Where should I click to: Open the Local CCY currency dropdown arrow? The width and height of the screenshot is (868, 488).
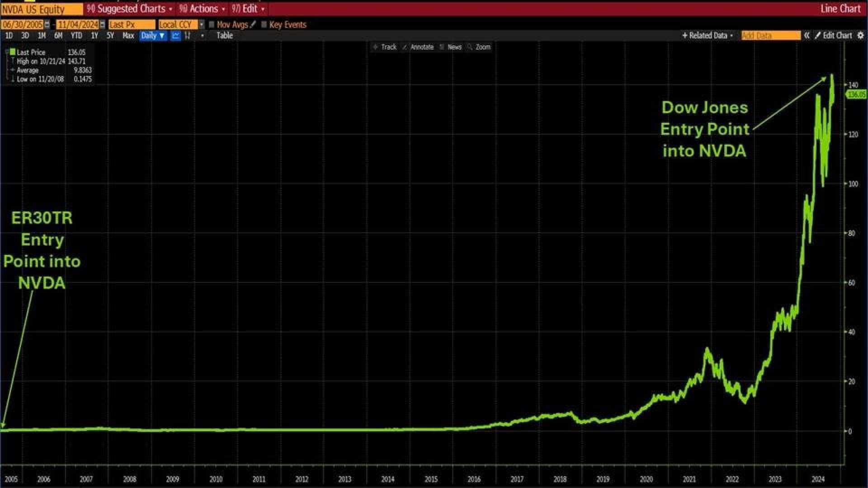pyautogui.click(x=202, y=24)
